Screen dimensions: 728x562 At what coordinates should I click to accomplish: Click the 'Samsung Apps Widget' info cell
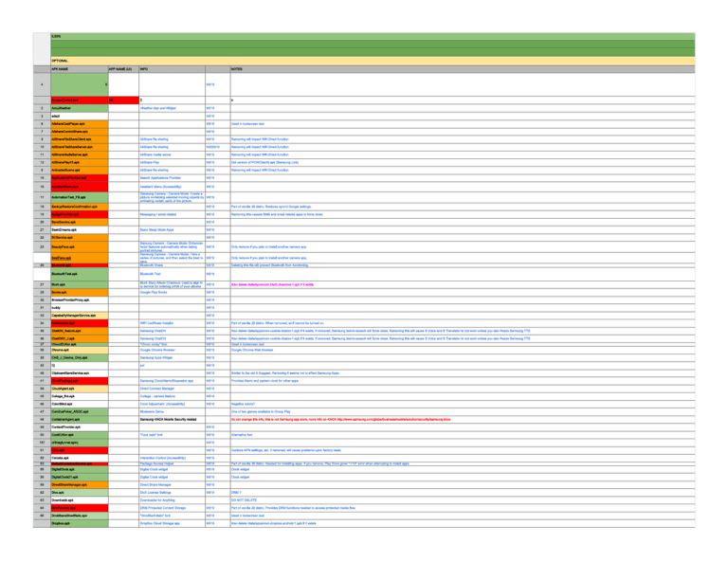(172, 358)
